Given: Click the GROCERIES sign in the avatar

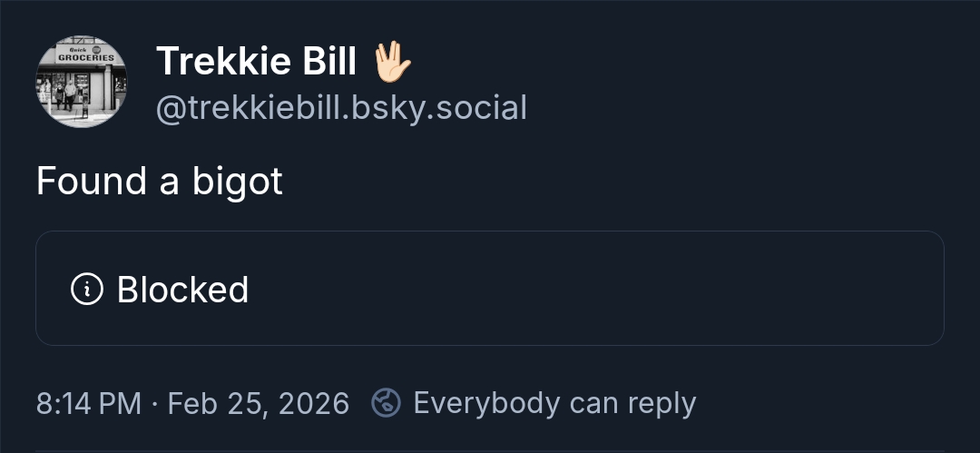Looking at the screenshot, I should click(x=85, y=57).
